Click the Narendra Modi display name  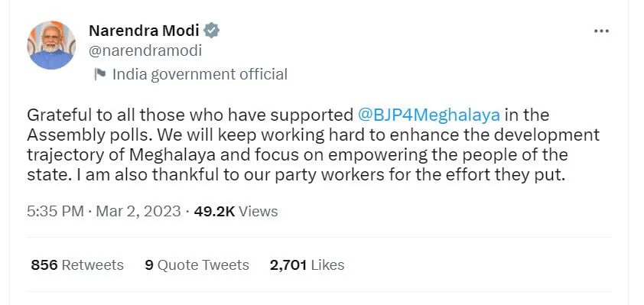point(144,31)
